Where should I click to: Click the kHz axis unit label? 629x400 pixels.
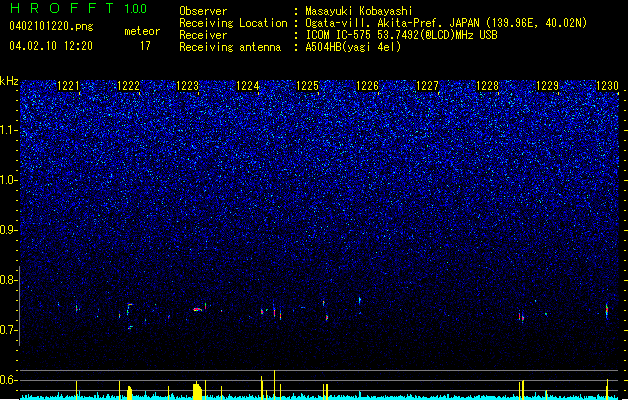[x=9, y=81]
